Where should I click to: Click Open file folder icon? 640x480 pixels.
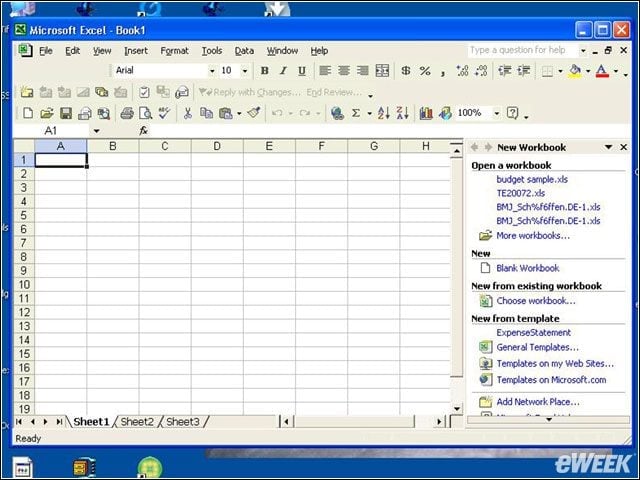pos(47,113)
